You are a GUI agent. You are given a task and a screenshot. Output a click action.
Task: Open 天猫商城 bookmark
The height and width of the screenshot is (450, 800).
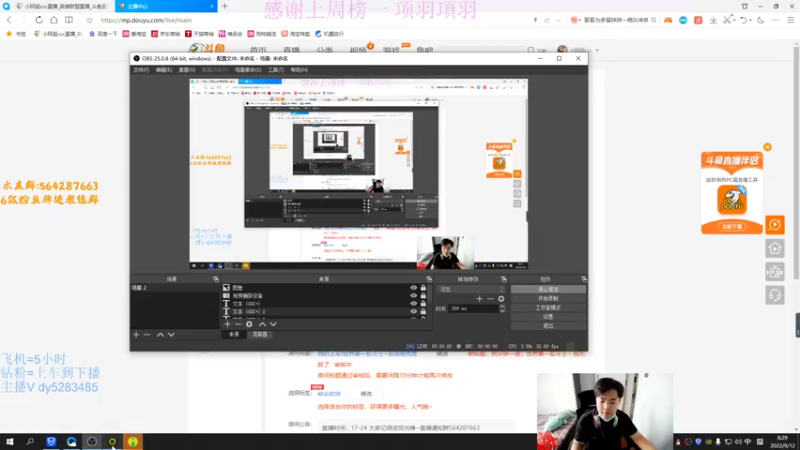[x=199, y=34]
